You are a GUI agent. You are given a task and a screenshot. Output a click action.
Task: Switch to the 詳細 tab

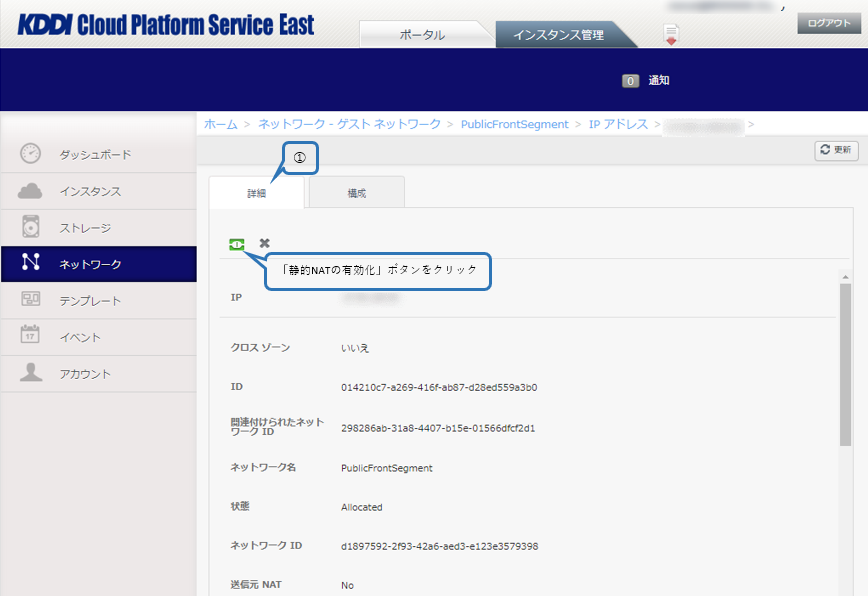tap(256, 193)
